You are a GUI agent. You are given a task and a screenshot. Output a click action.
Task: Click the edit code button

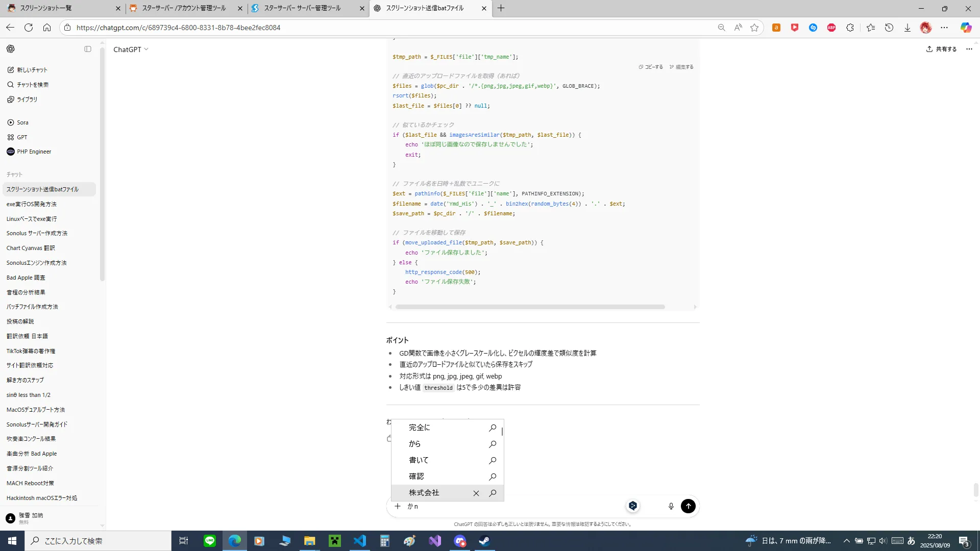[681, 67]
